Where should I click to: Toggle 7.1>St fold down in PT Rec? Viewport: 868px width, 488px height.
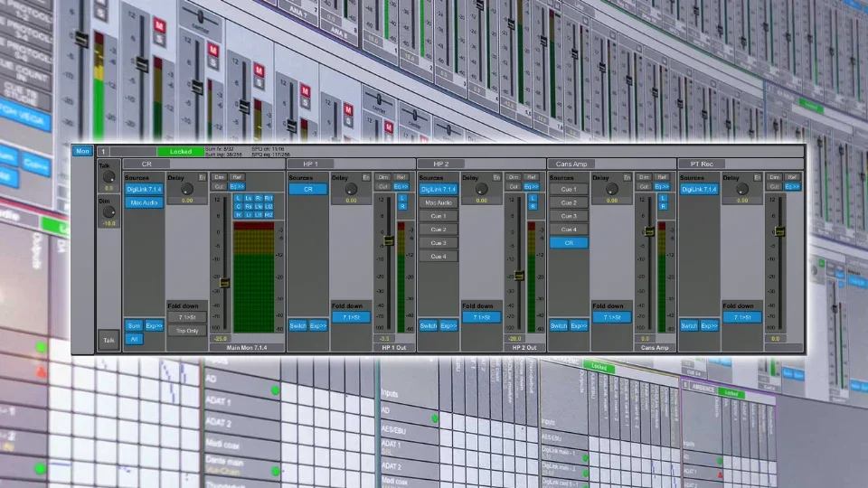[x=742, y=317]
